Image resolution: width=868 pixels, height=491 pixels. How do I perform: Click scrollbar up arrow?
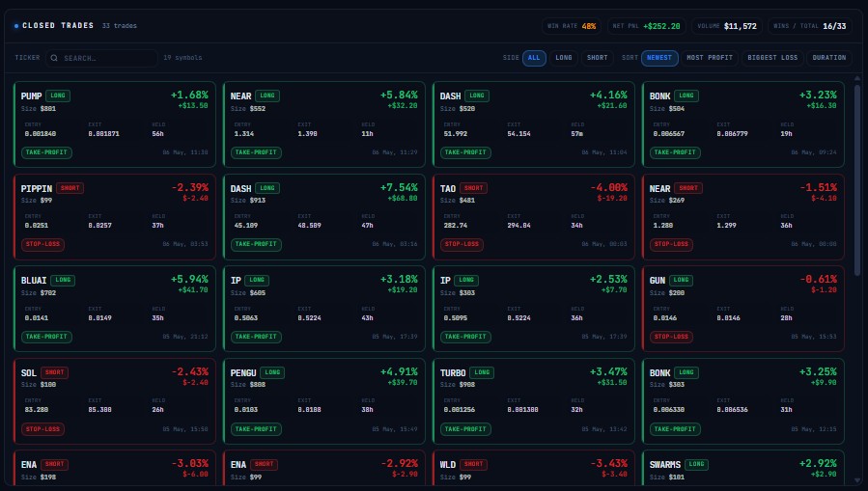coord(857,80)
